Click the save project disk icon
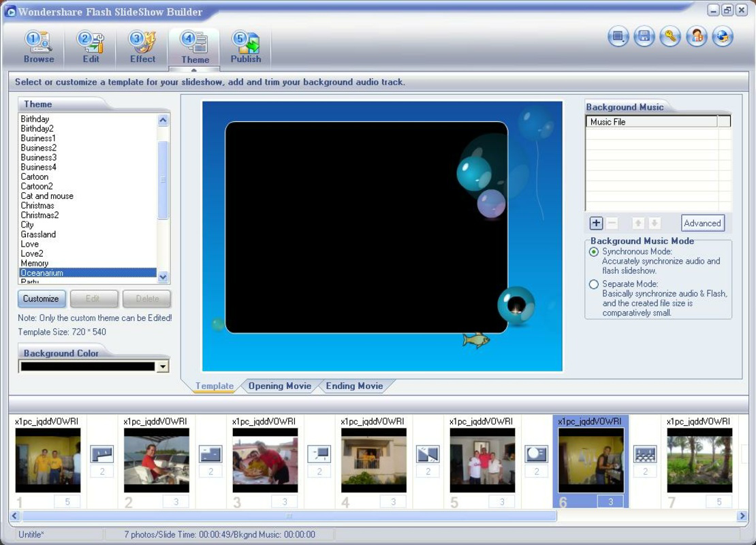756x545 pixels. click(x=644, y=37)
